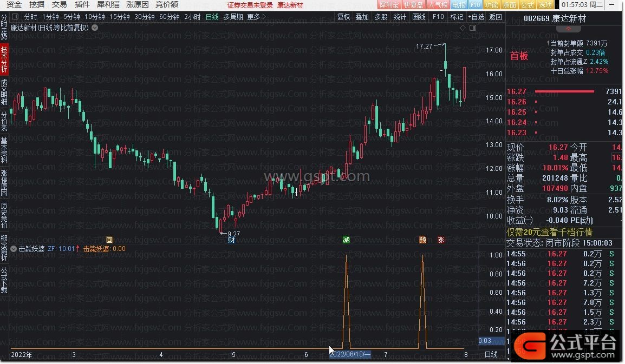Open the 画线 drawing tools
Viewport: 625px width, 364px height.
(x=419, y=17)
